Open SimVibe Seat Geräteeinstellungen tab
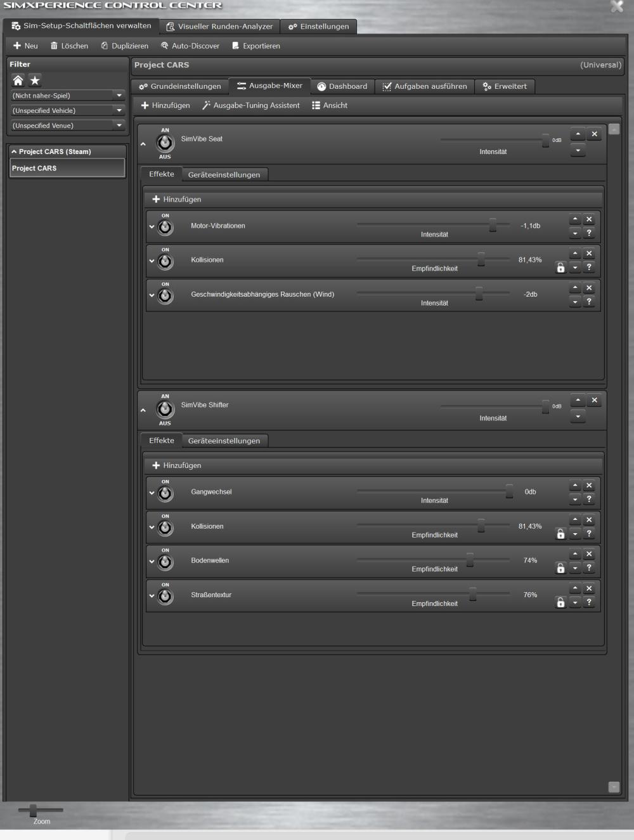The width and height of the screenshot is (634, 840). pyautogui.click(x=224, y=174)
